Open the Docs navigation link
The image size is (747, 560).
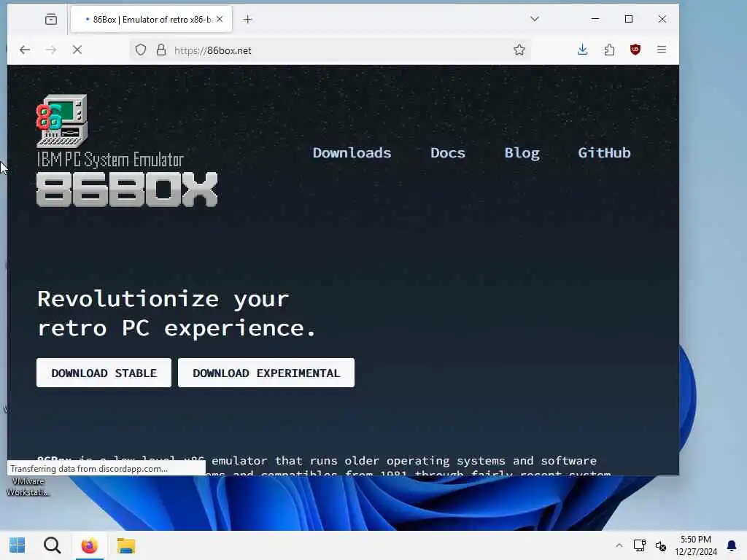[x=447, y=153]
